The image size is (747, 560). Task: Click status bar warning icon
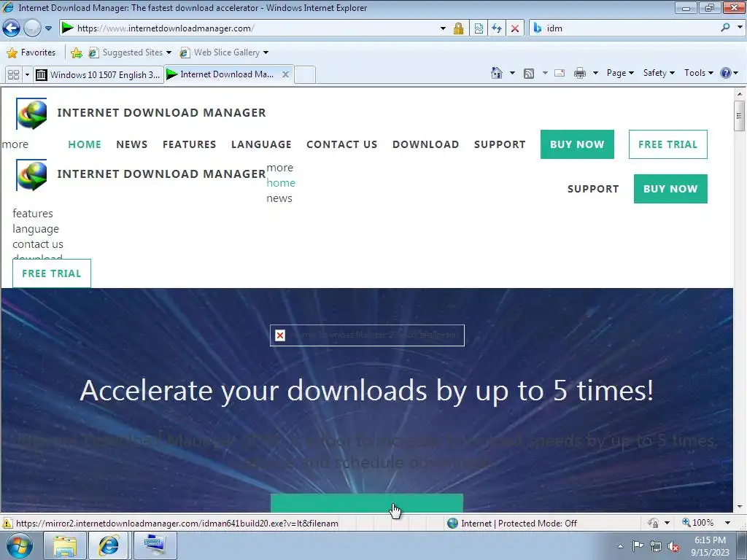tap(7, 524)
